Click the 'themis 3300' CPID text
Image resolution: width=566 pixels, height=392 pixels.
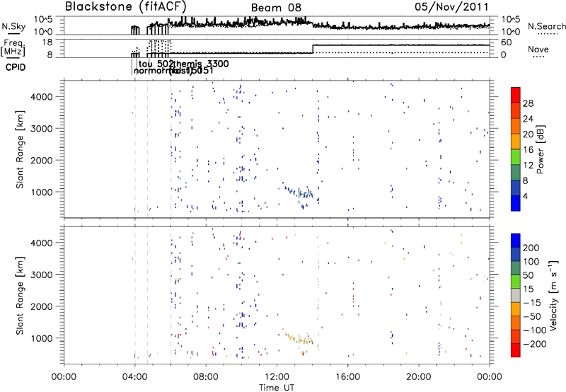(x=201, y=64)
